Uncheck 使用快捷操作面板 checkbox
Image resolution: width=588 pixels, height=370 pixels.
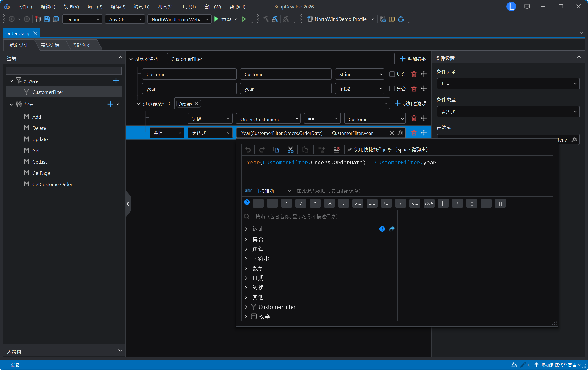349,150
